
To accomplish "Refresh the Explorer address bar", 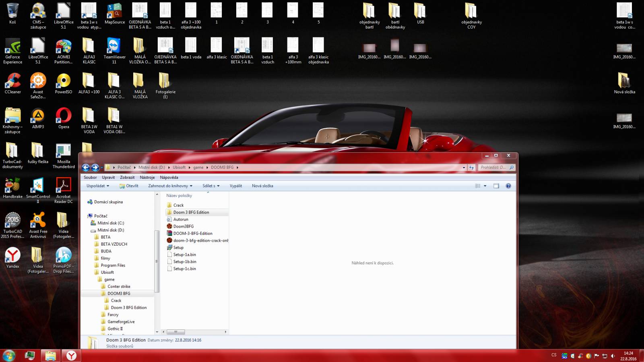I will (471, 168).
